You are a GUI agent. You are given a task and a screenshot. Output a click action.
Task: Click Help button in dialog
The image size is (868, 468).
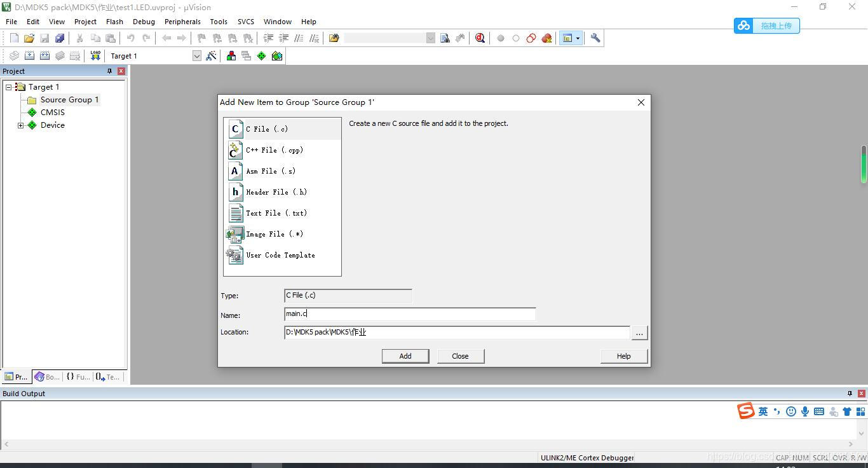[x=624, y=356]
